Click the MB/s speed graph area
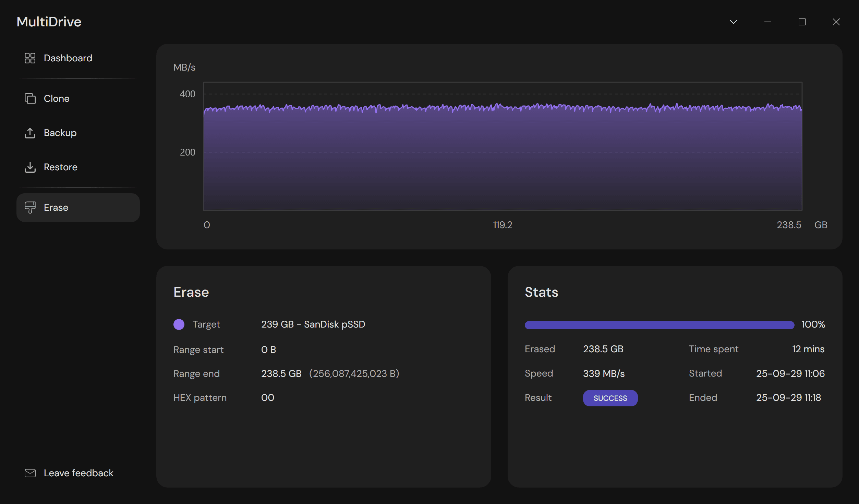 (x=503, y=154)
